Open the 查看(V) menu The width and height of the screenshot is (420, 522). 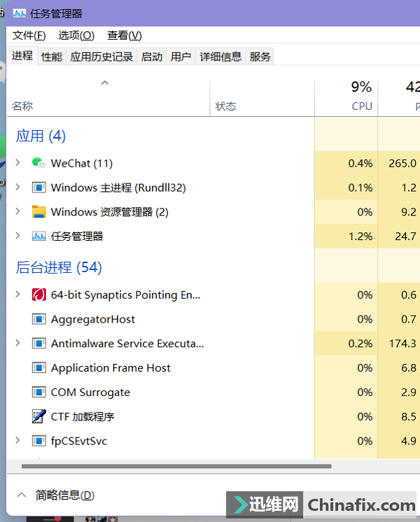[124, 36]
